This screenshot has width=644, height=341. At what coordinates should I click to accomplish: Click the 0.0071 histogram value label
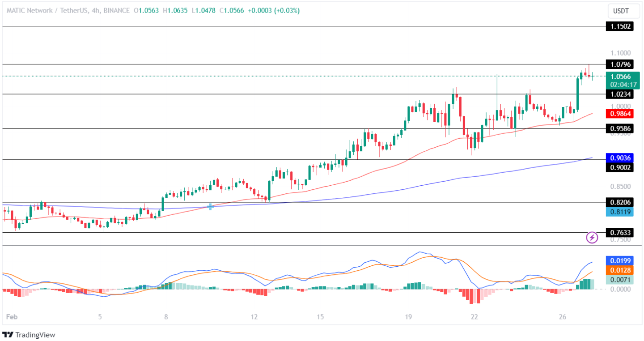pos(619,280)
